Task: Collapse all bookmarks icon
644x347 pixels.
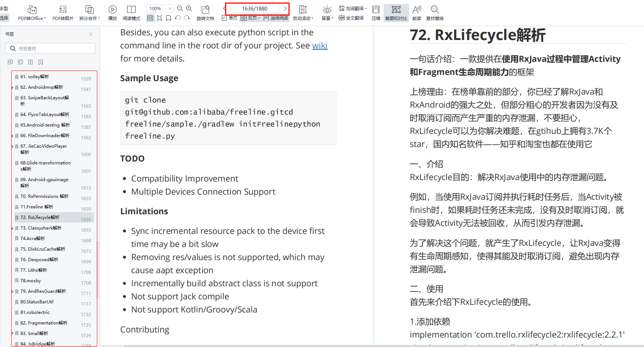Action: [20, 62]
